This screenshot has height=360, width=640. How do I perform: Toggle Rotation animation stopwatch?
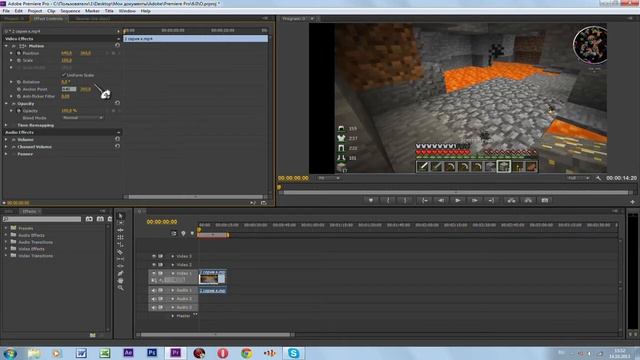19,82
